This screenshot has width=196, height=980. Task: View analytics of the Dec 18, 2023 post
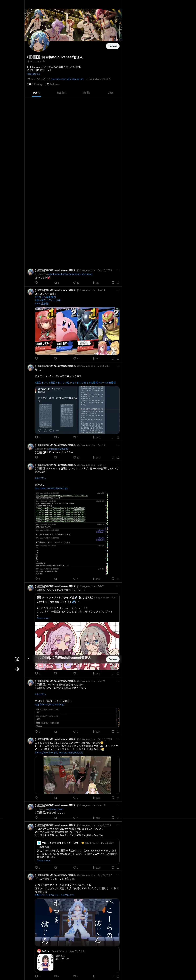(96, 798)
